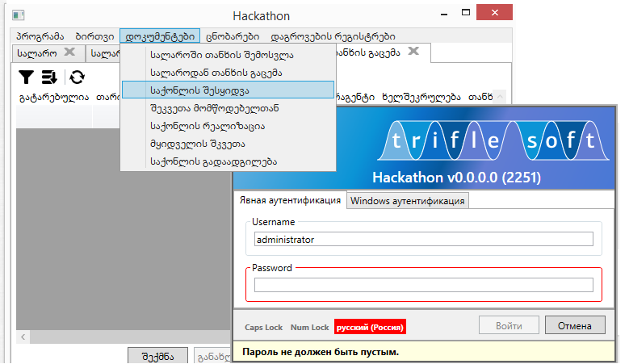The width and height of the screenshot is (629, 364).
Task: Click the ხელშეკრულება column header
Action: point(421,97)
